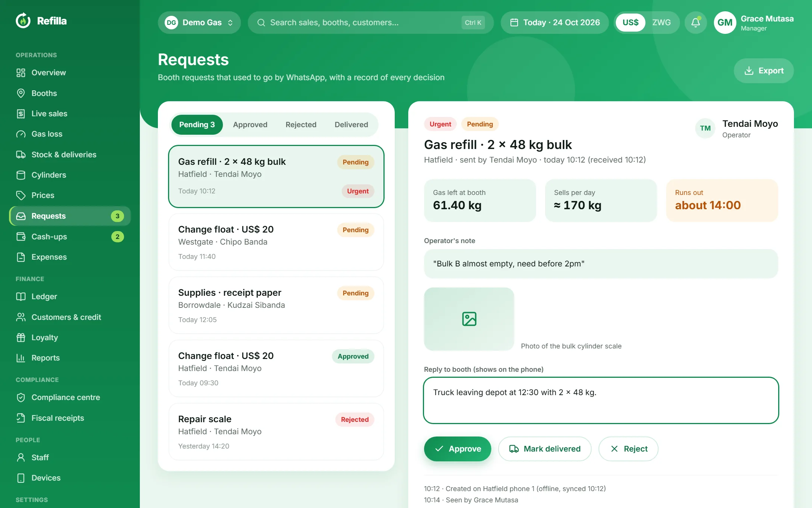Open Fiscal receipts
The height and width of the screenshot is (508, 812).
70,418
